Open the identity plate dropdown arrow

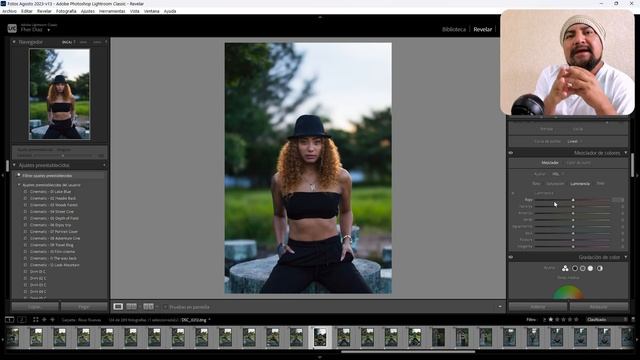49,30
